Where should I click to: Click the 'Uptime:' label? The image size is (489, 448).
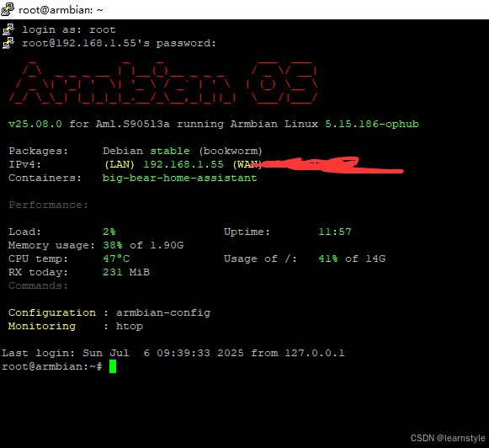point(247,232)
